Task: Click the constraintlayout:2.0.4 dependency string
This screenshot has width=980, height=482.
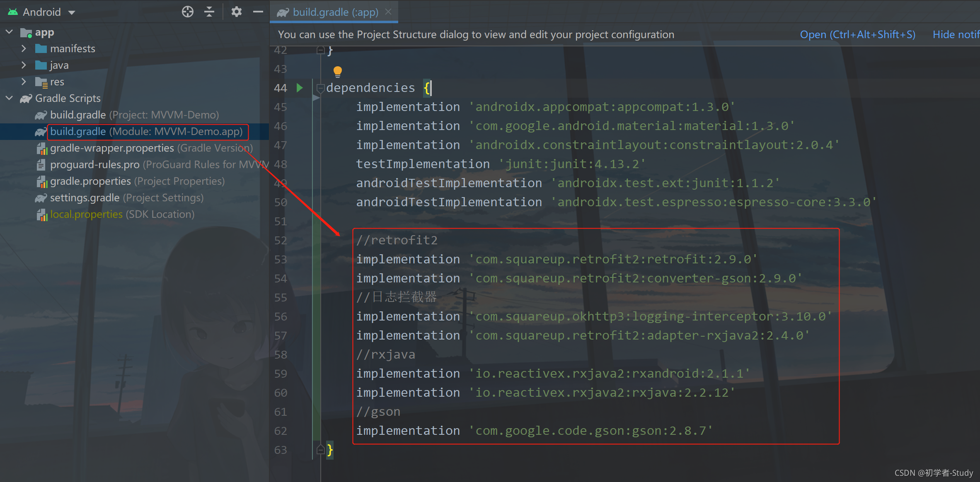Action: click(x=654, y=145)
